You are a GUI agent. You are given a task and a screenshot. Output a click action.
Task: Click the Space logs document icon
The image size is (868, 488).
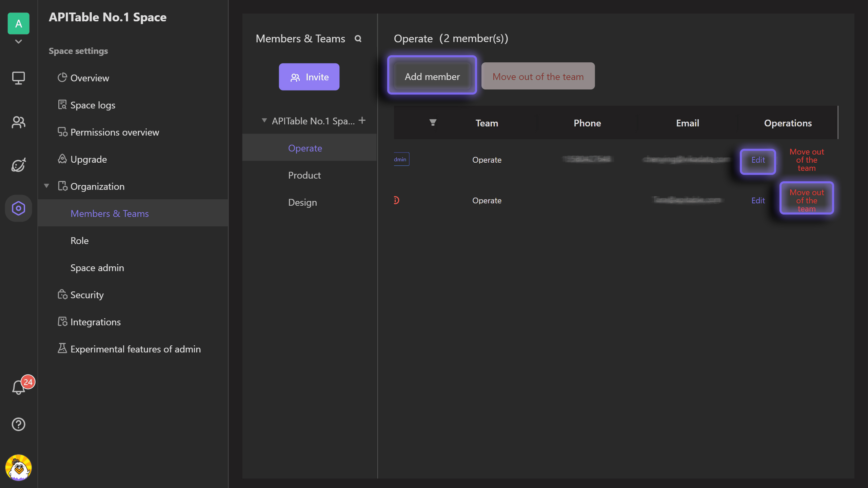[62, 105]
